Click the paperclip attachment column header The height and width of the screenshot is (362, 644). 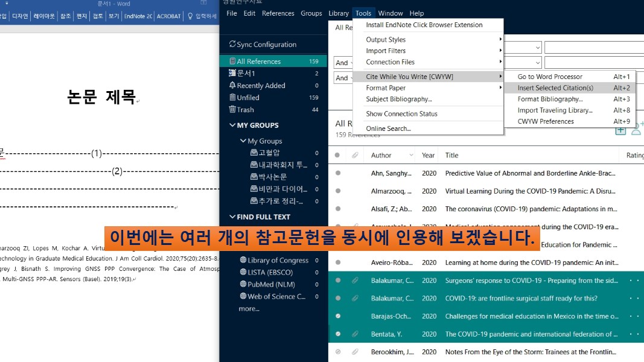pos(355,155)
